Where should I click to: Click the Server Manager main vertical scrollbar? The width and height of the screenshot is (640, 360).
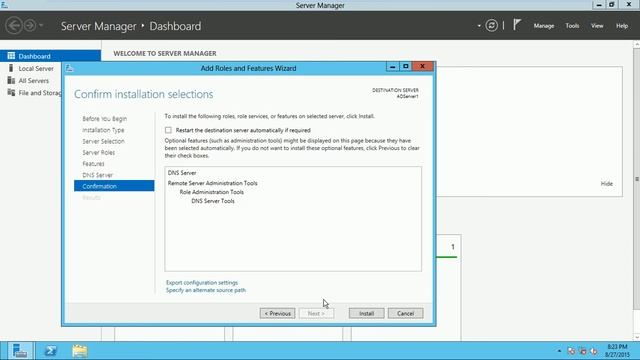click(637, 179)
